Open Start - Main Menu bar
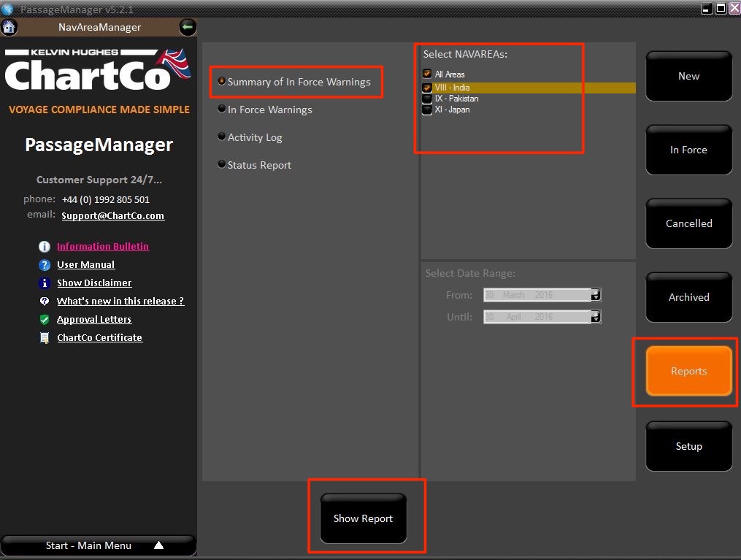 [99, 545]
